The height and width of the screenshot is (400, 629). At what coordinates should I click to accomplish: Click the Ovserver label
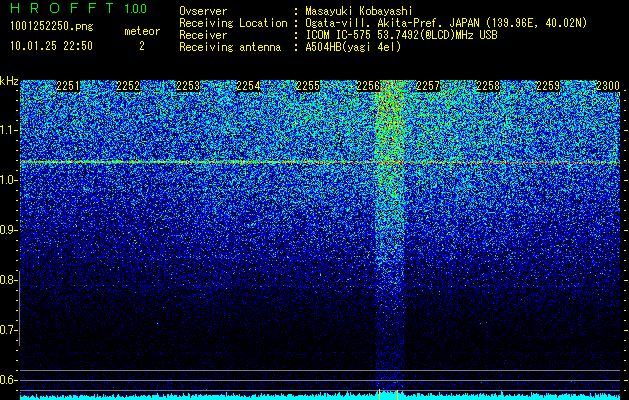point(203,11)
